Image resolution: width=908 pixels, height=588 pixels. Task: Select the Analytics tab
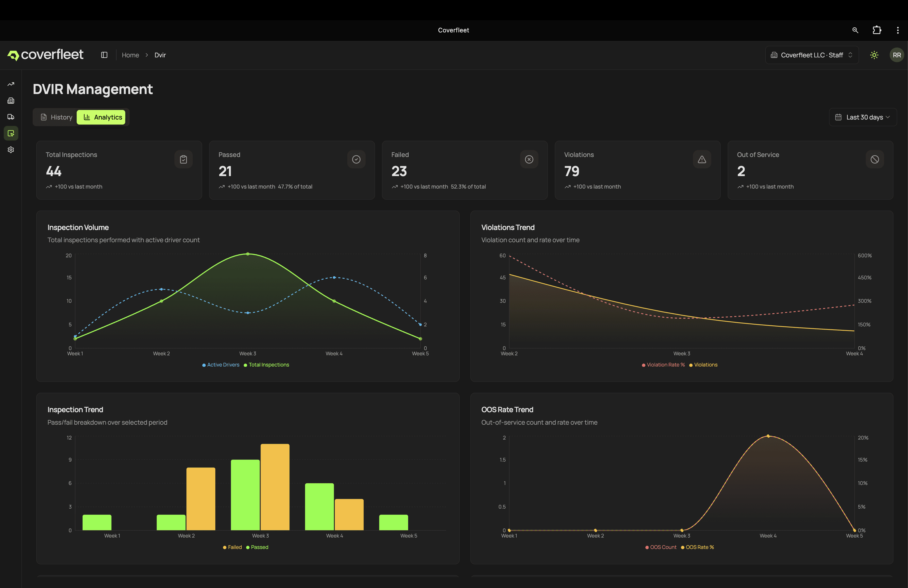[x=101, y=117]
